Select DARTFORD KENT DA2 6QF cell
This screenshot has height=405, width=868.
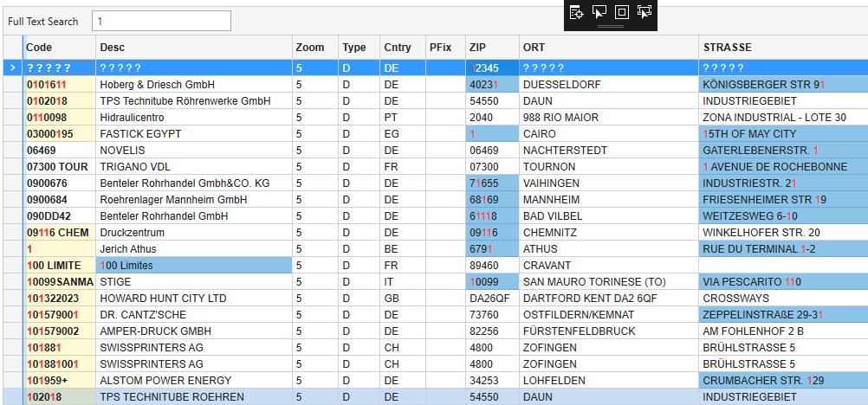pyautogui.click(x=609, y=299)
